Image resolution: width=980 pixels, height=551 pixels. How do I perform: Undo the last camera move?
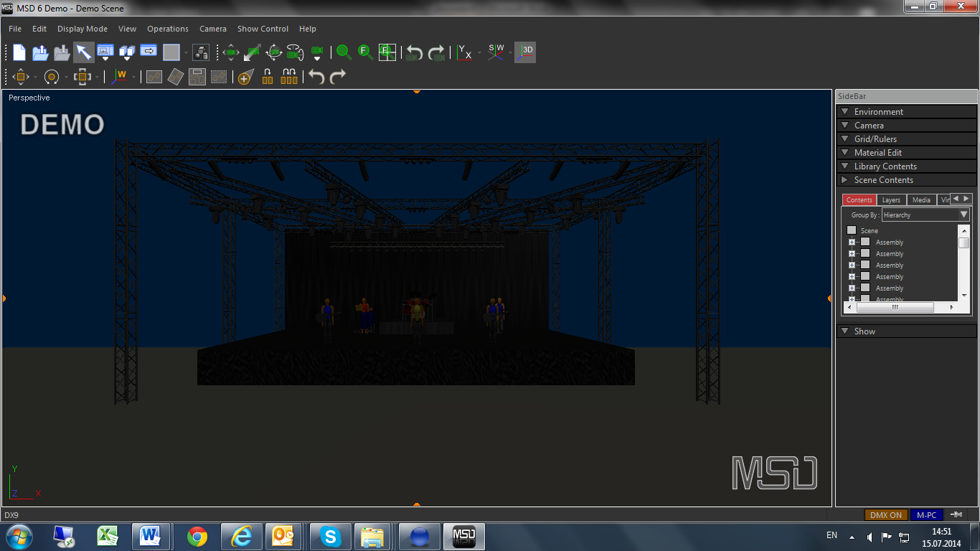[415, 52]
